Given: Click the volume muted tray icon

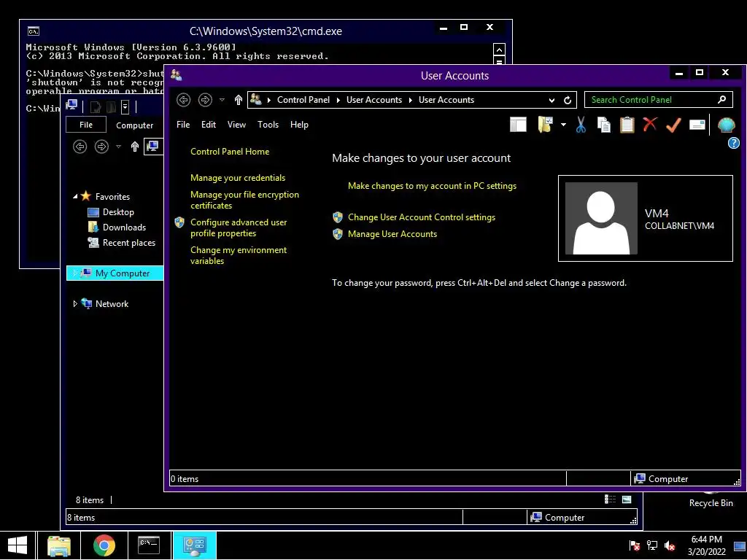Looking at the screenshot, I should click(x=670, y=545).
